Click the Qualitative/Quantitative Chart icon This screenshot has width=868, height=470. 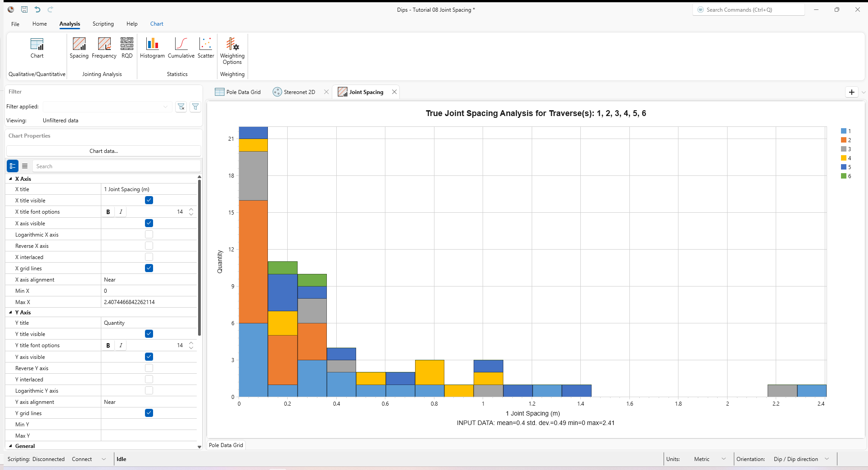pyautogui.click(x=37, y=48)
